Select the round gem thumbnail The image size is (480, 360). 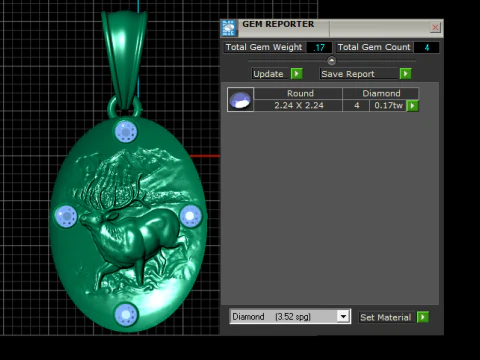coord(240,99)
